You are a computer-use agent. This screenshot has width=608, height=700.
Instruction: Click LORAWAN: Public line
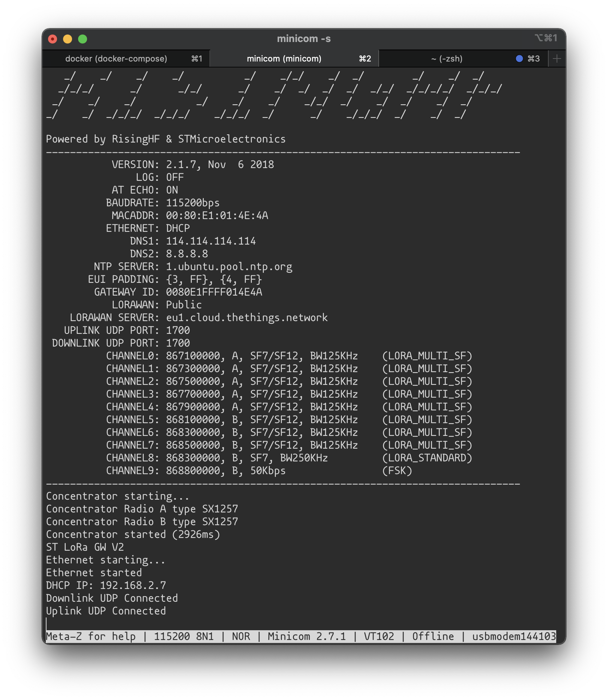point(157,305)
